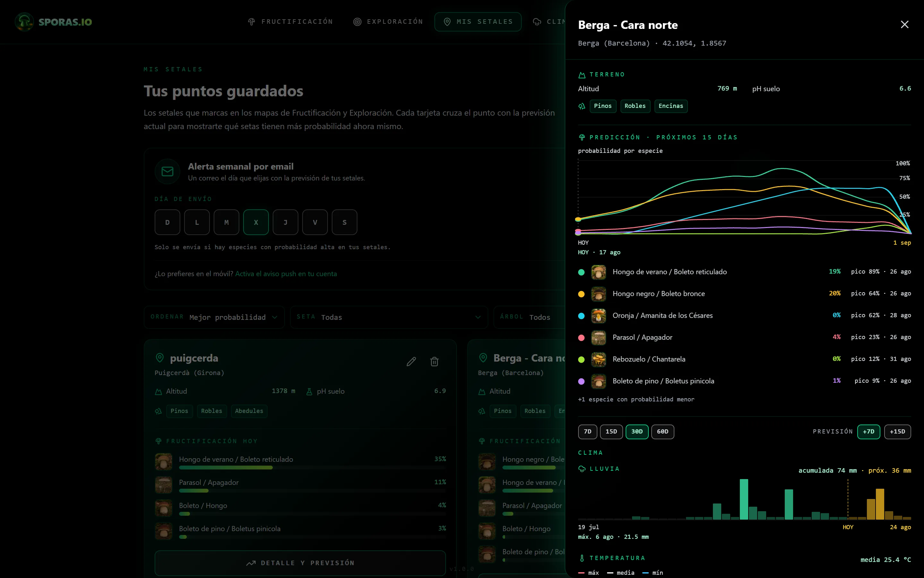924x578 pixels.
Task: Click the green Hongo de verano legend dot
Action: click(581, 272)
